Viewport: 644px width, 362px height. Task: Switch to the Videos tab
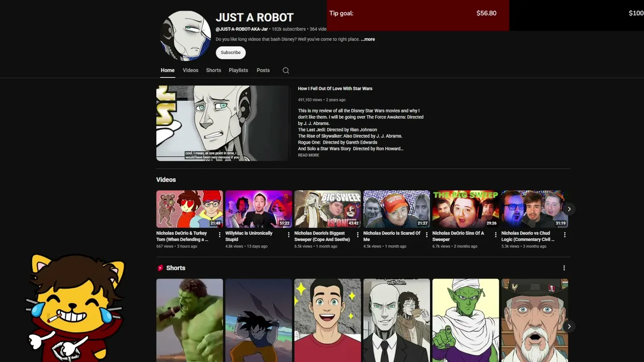pyautogui.click(x=190, y=70)
